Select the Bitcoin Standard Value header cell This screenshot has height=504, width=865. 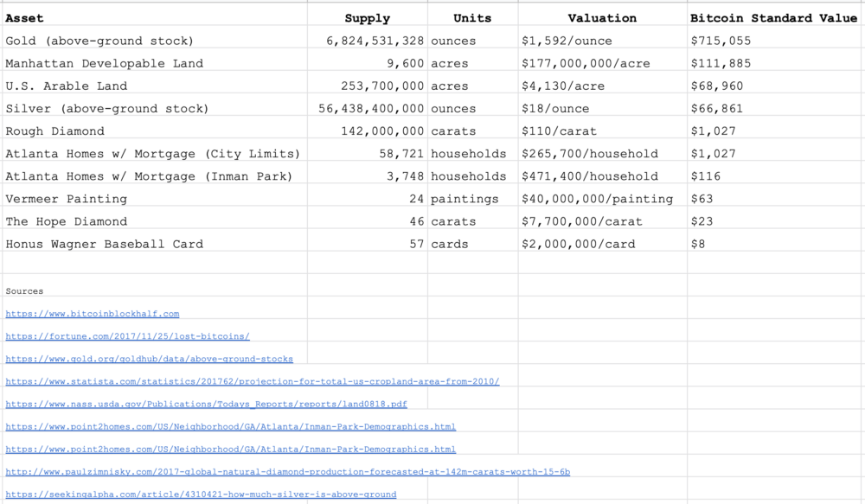point(774,18)
